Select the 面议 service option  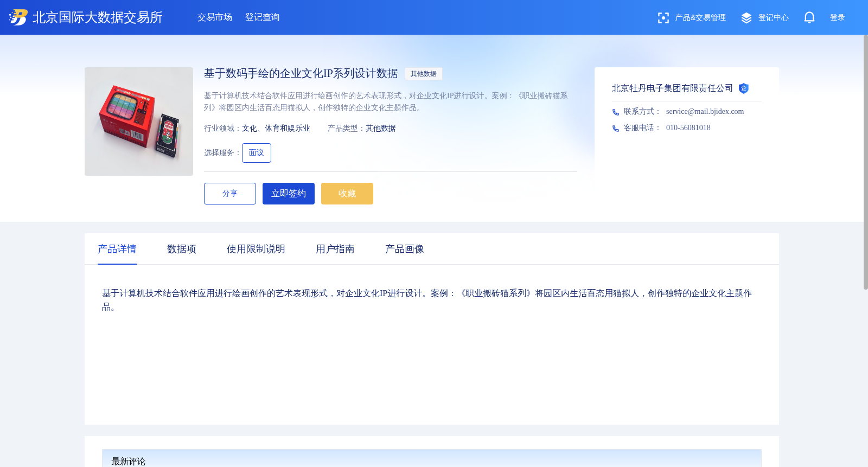(257, 153)
